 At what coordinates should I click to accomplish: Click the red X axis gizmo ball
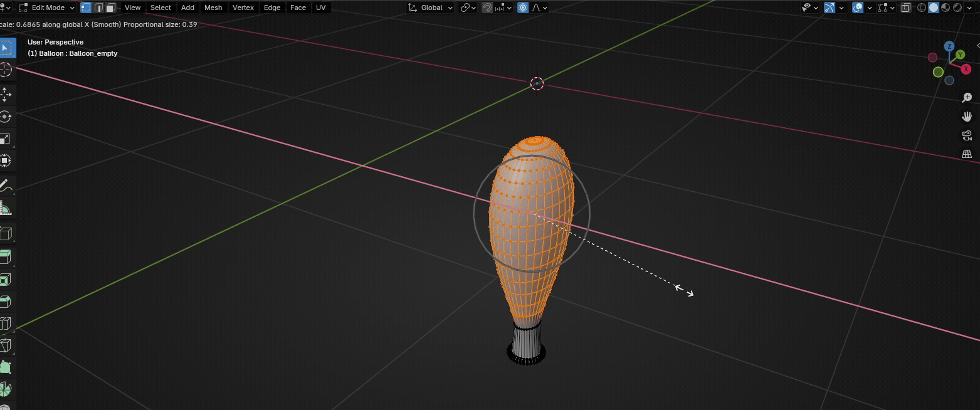966,68
